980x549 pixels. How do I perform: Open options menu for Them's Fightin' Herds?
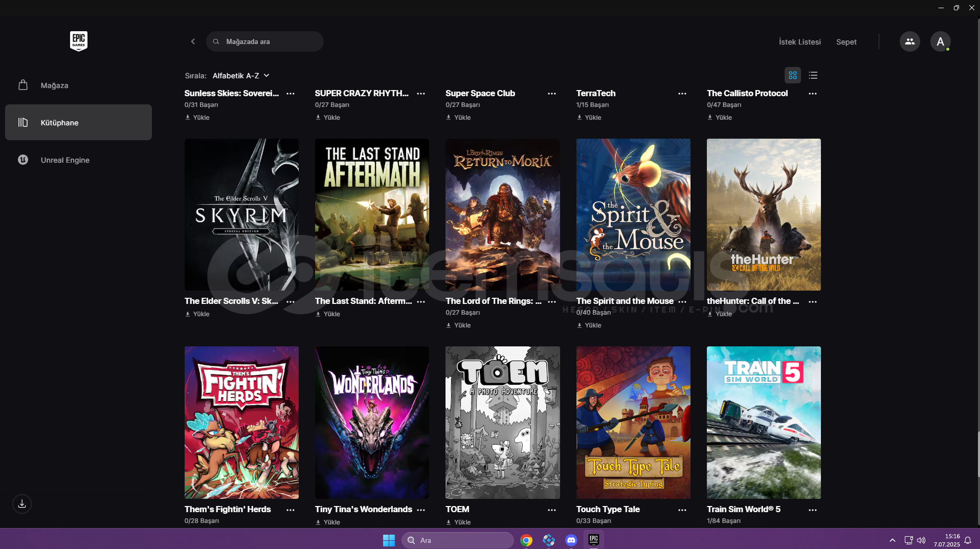pos(291,510)
